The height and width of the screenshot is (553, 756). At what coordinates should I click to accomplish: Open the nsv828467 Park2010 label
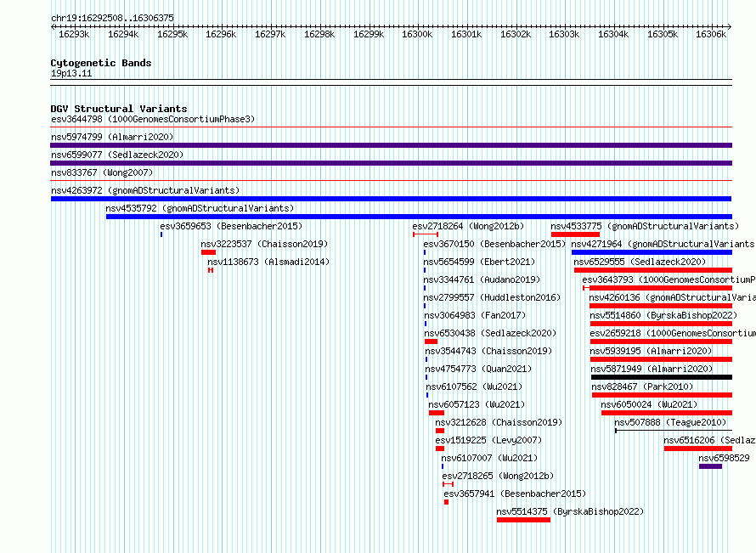point(642,387)
